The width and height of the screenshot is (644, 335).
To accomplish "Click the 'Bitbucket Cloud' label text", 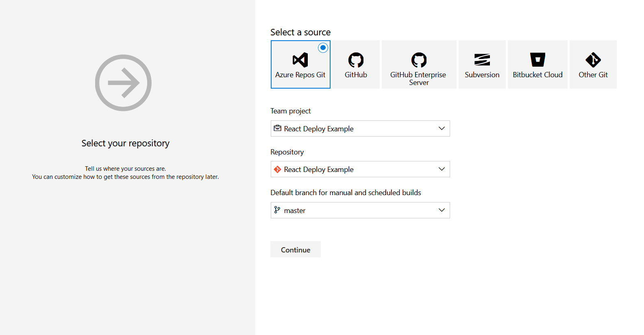I will coord(537,75).
